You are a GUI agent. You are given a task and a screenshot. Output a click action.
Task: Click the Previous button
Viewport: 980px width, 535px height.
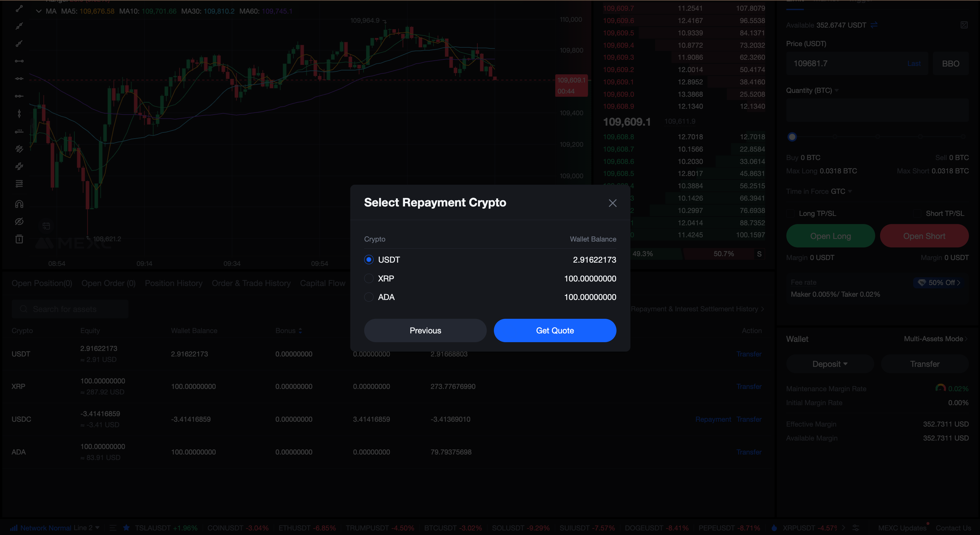(425, 330)
